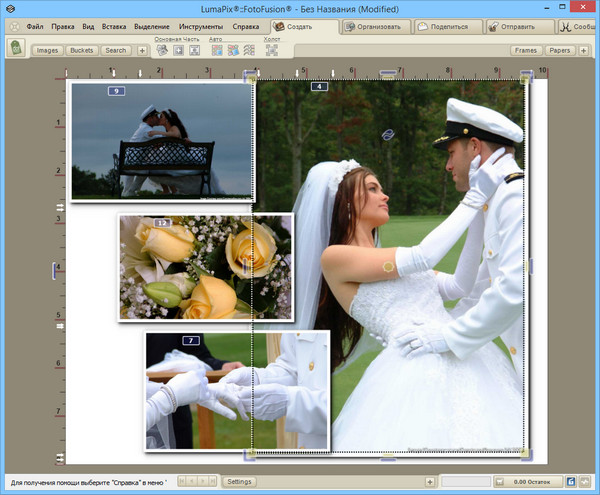Click the 0.00 Остаток button
Image resolution: width=600 pixels, height=495 pixels.
[528, 482]
